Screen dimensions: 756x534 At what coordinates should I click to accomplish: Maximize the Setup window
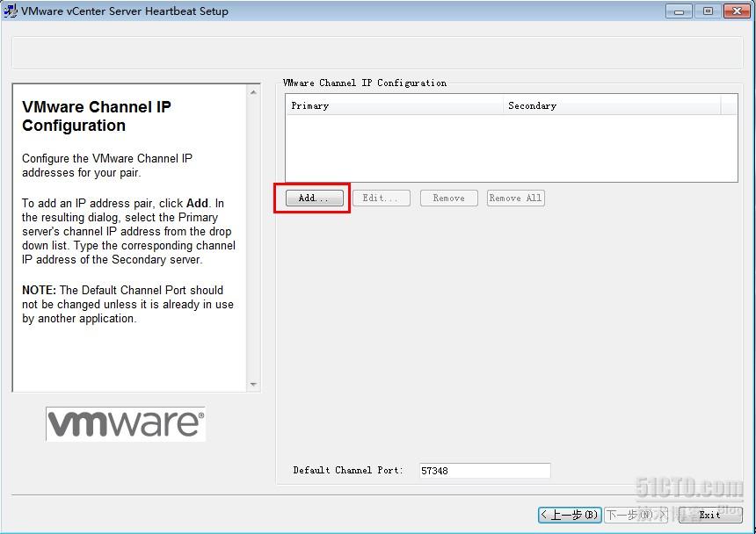tap(708, 11)
